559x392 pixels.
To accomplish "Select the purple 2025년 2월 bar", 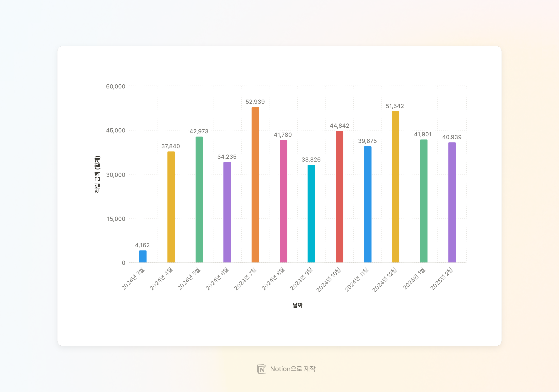I will coord(452,202).
